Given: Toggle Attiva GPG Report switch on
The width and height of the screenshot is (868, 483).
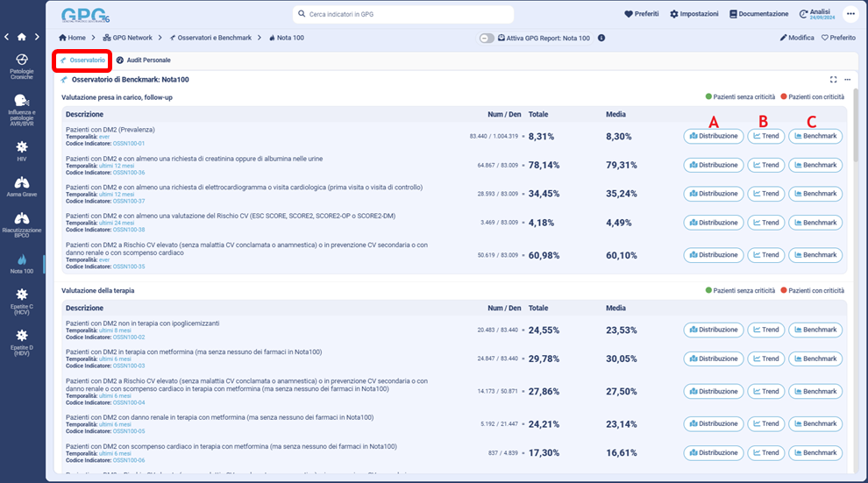Looking at the screenshot, I should pyautogui.click(x=487, y=39).
